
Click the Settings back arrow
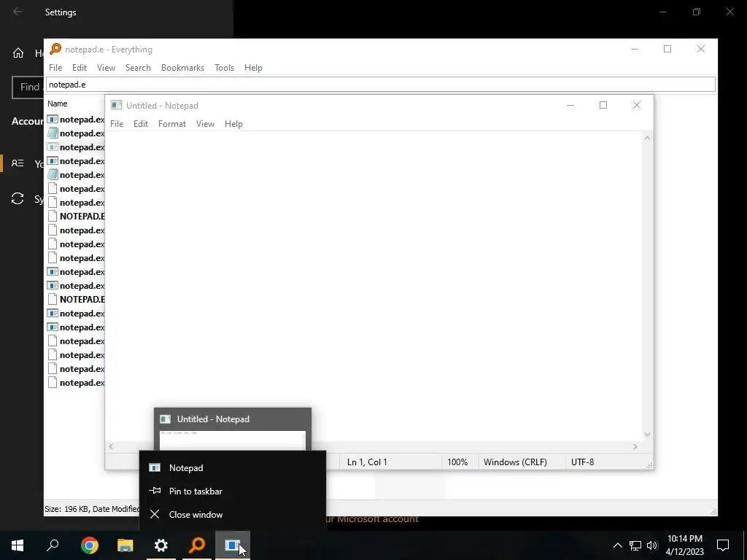coord(18,12)
